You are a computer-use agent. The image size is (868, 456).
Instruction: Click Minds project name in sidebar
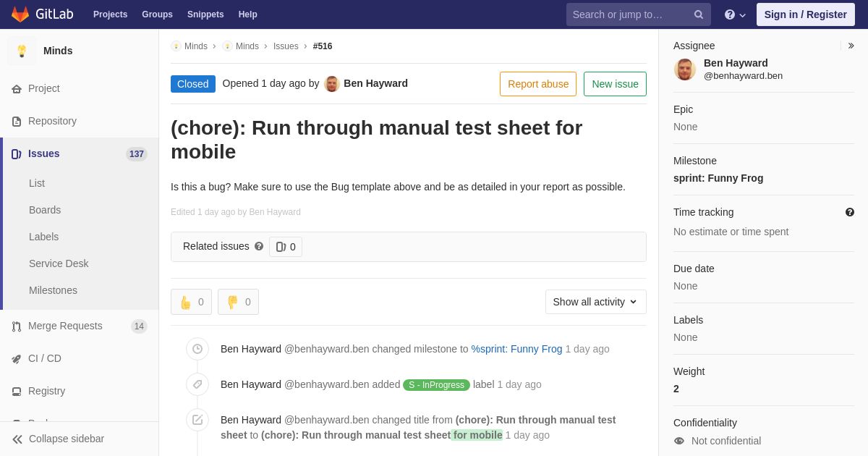pyautogui.click(x=58, y=51)
